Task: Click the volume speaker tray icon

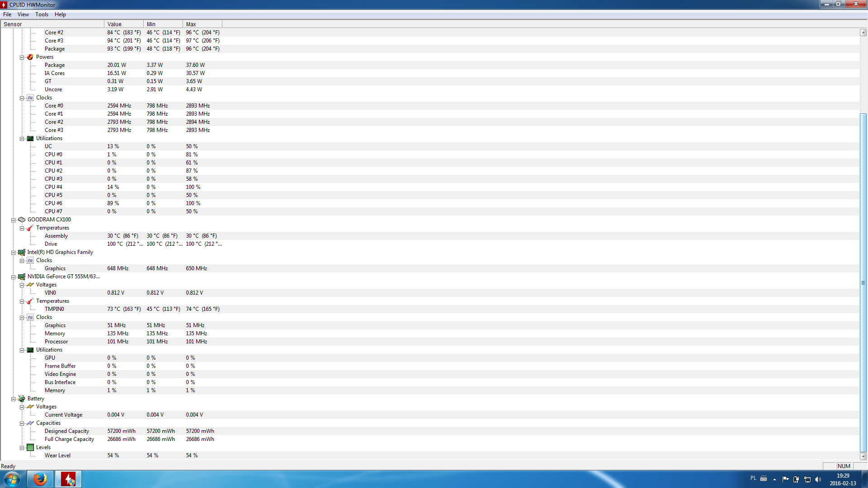Action: pos(818,479)
